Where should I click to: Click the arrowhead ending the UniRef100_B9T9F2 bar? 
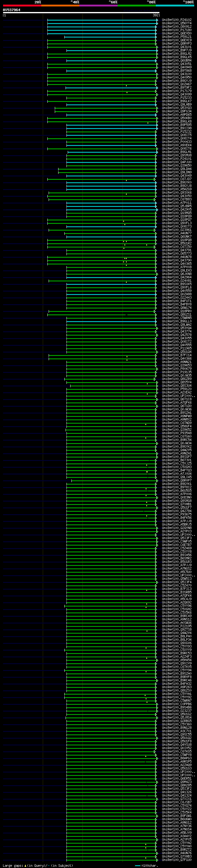pos(157,88)
